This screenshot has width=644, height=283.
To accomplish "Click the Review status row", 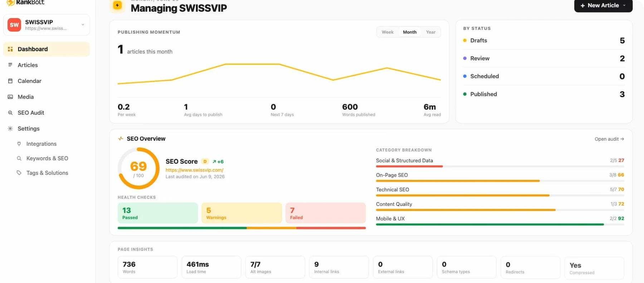I will click(544, 58).
